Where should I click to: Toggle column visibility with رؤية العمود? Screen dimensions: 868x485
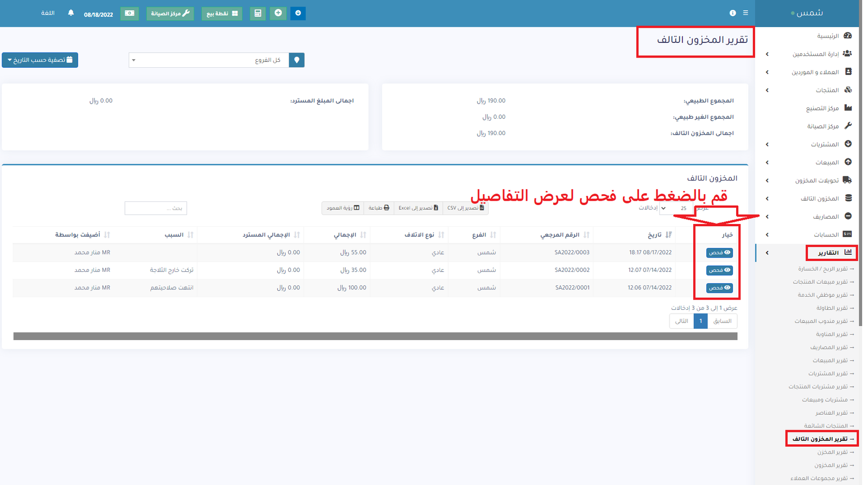[343, 208]
